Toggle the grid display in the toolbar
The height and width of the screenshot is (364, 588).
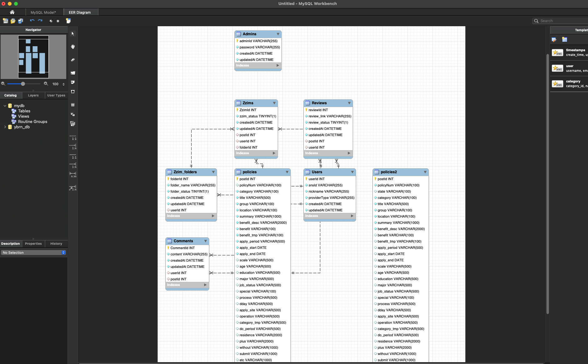pyautogui.click(x=58, y=21)
